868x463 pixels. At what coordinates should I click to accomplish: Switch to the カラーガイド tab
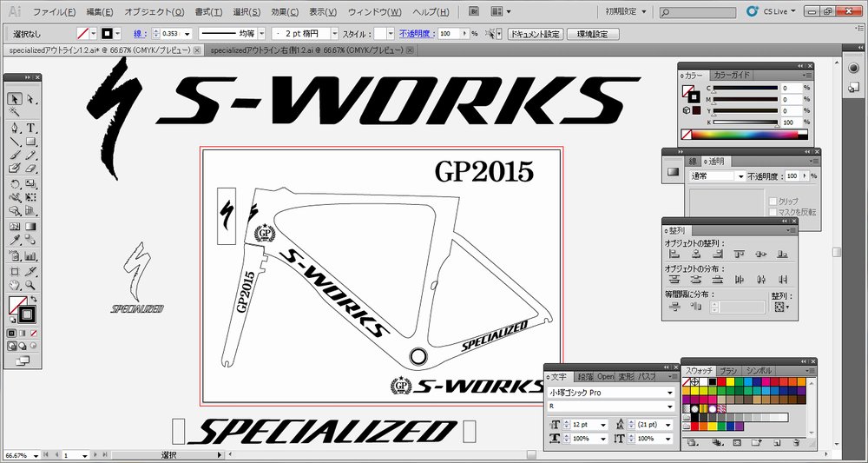point(731,75)
